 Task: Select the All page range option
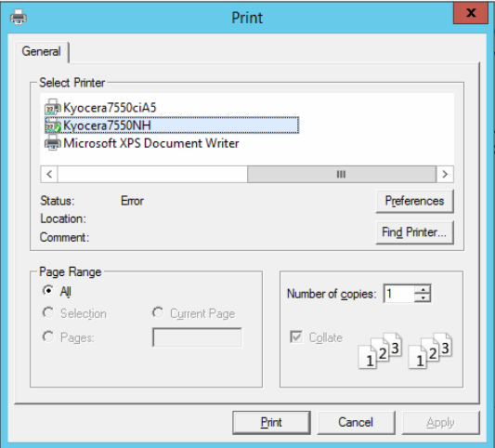coord(48,291)
